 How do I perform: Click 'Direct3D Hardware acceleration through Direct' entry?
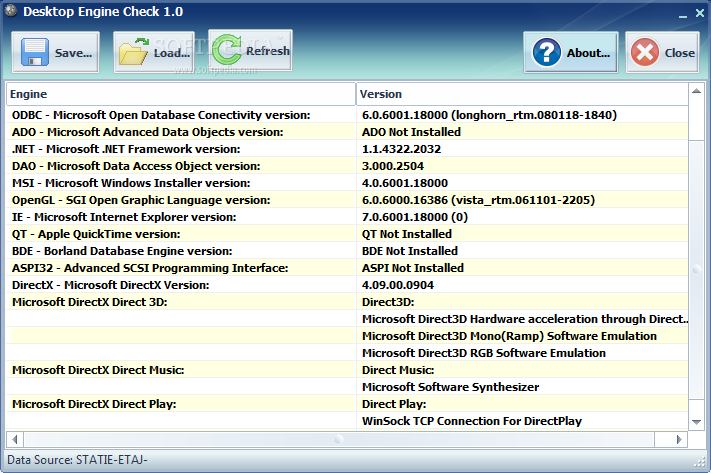click(x=525, y=319)
